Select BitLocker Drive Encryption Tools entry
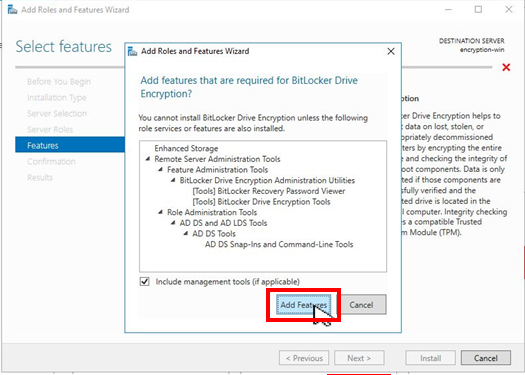The height and width of the screenshot is (375, 525). 261,202
